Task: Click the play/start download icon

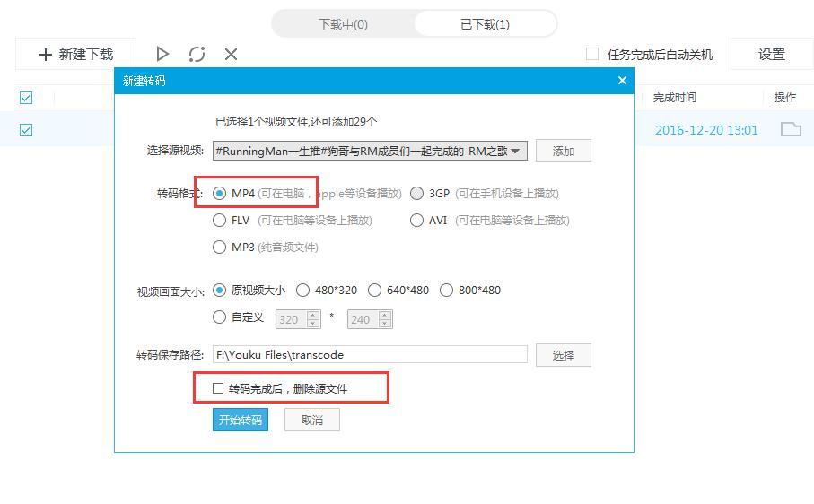Action: (162, 55)
